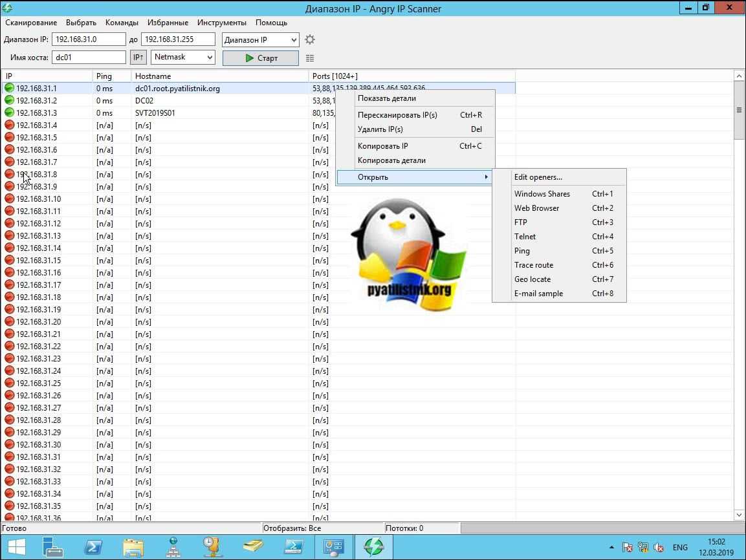Screen dimensions: 746x560
Task: Click the fetchers list icon beside Старт
Action: [x=310, y=58]
